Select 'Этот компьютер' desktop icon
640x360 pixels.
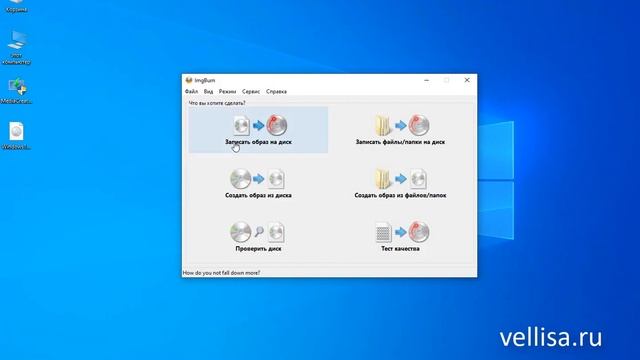16,47
